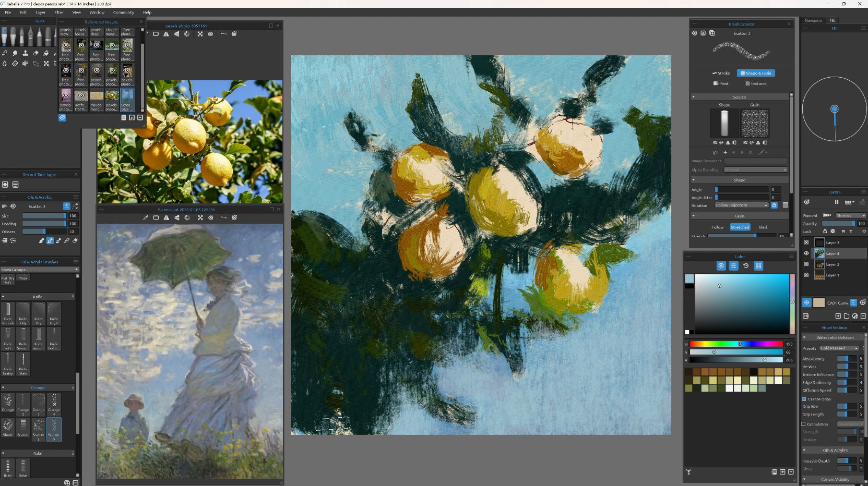Click the reset brush icon in Brush Creator

694,33
